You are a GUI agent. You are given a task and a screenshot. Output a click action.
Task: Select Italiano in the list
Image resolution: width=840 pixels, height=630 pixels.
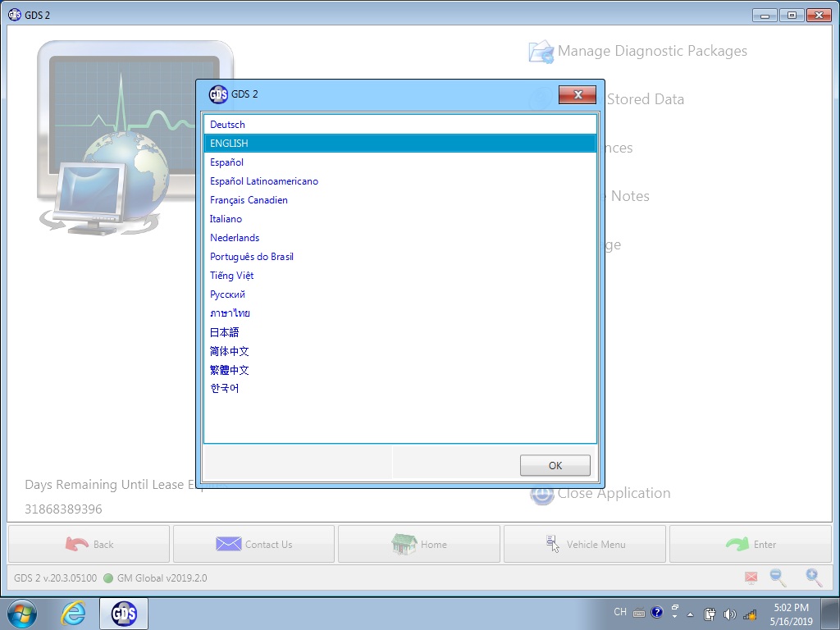tap(400, 218)
